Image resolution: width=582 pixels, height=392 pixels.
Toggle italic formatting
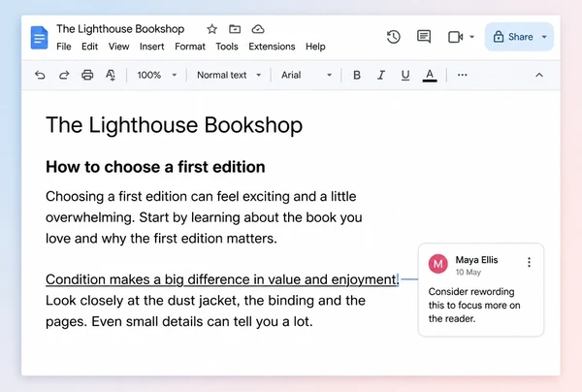(381, 75)
